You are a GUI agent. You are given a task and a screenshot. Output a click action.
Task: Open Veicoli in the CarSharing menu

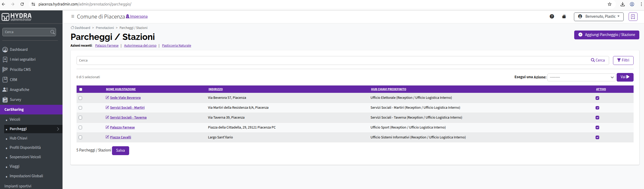tap(15, 119)
